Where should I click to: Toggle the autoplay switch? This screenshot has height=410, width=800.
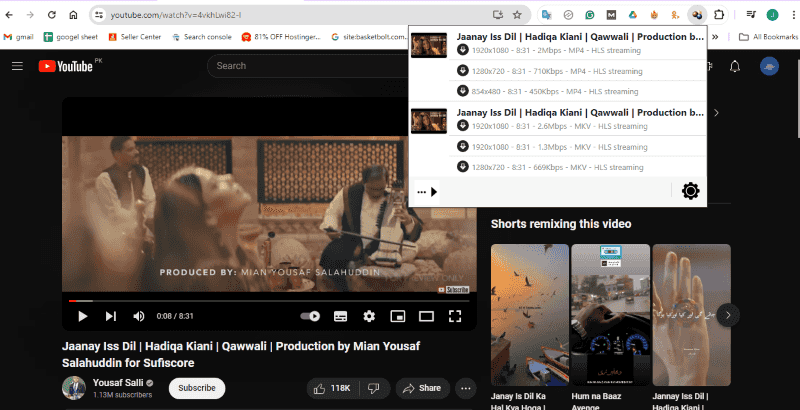pos(311,316)
